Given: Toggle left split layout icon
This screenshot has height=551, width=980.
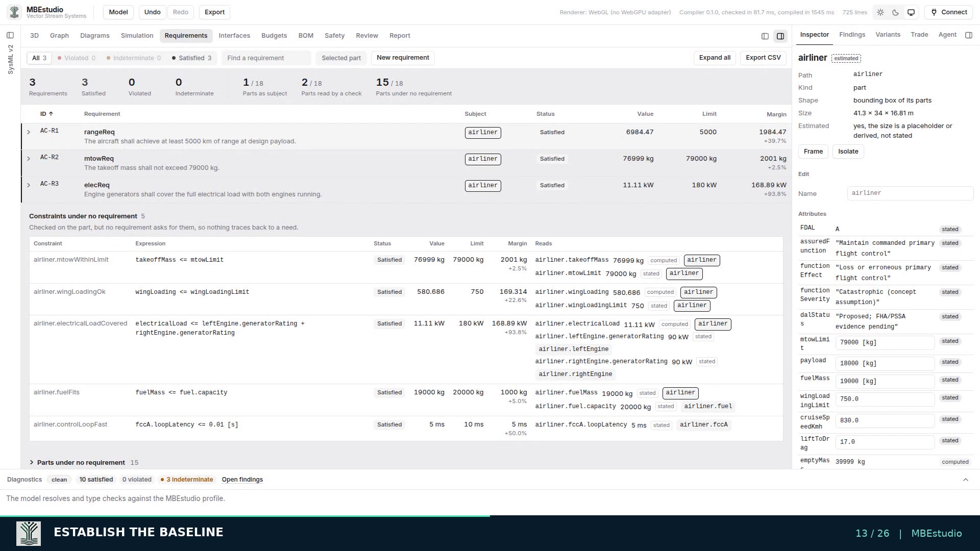Looking at the screenshot, I should (765, 36).
